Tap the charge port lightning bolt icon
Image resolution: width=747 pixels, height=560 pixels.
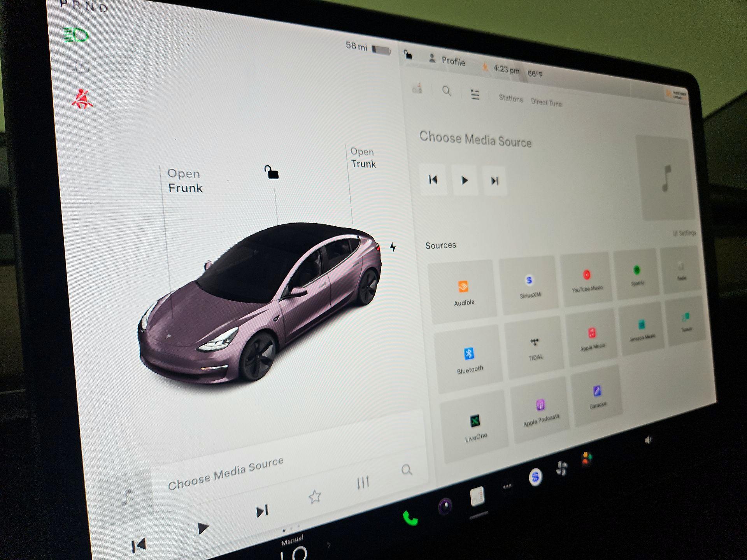[x=393, y=247]
